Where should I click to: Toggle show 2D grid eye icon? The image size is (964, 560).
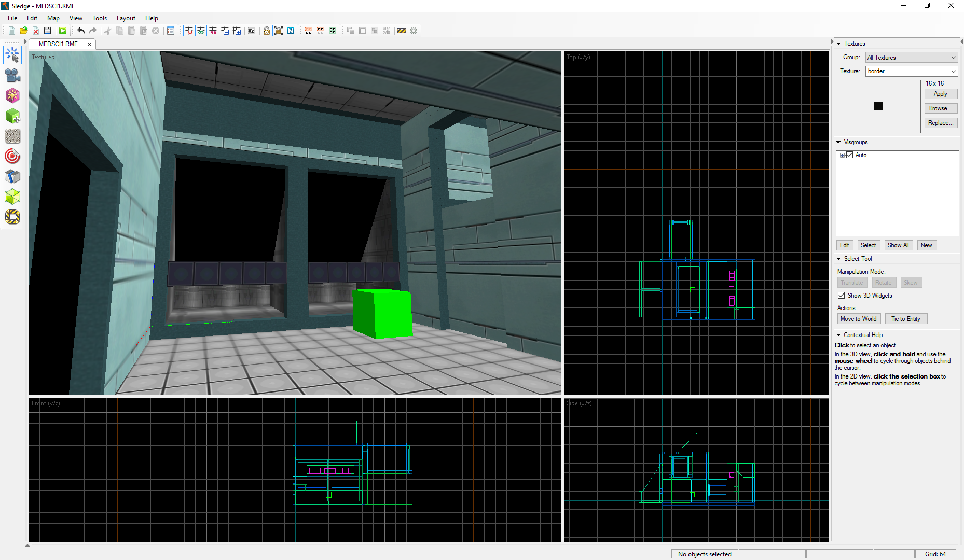tap(201, 31)
